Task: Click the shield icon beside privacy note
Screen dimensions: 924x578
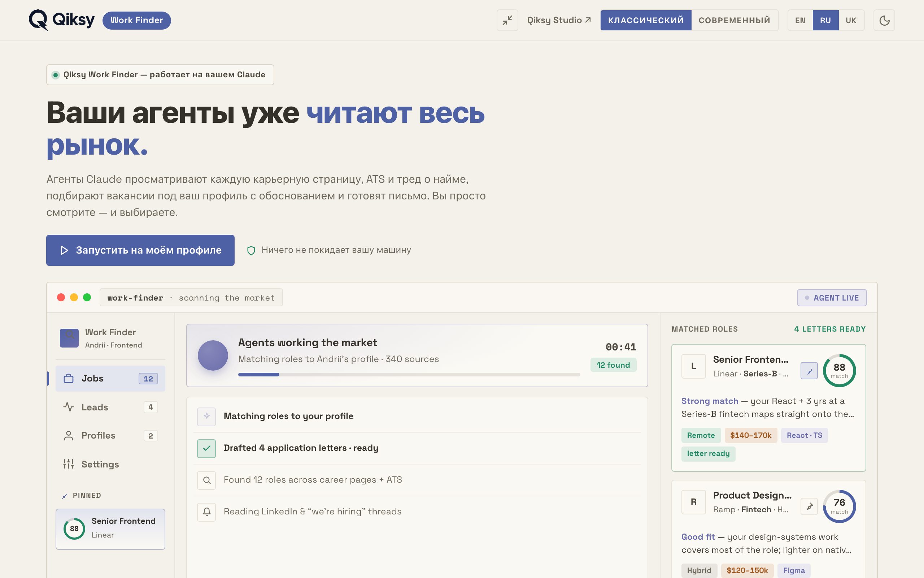Action: point(251,250)
